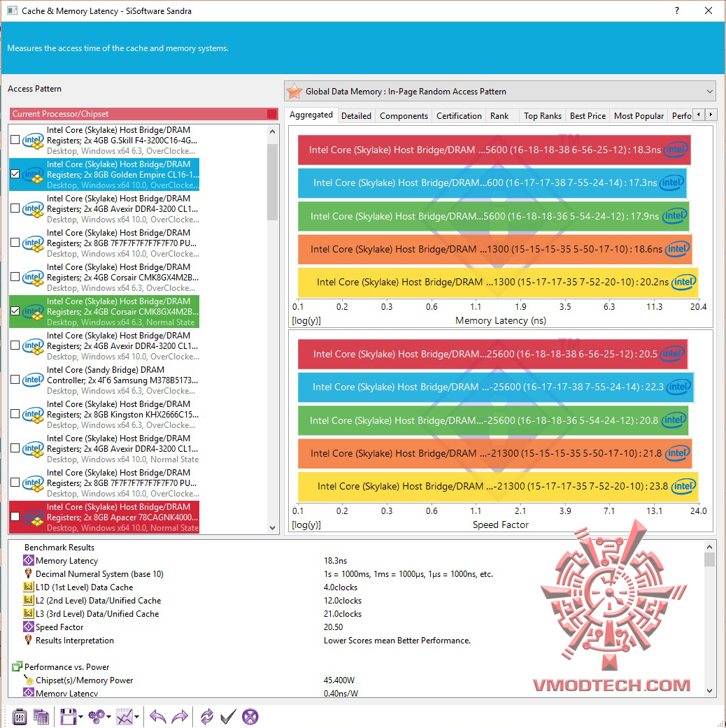
Task: Click the blue 17.3ns memory latency bar
Action: coord(492,183)
